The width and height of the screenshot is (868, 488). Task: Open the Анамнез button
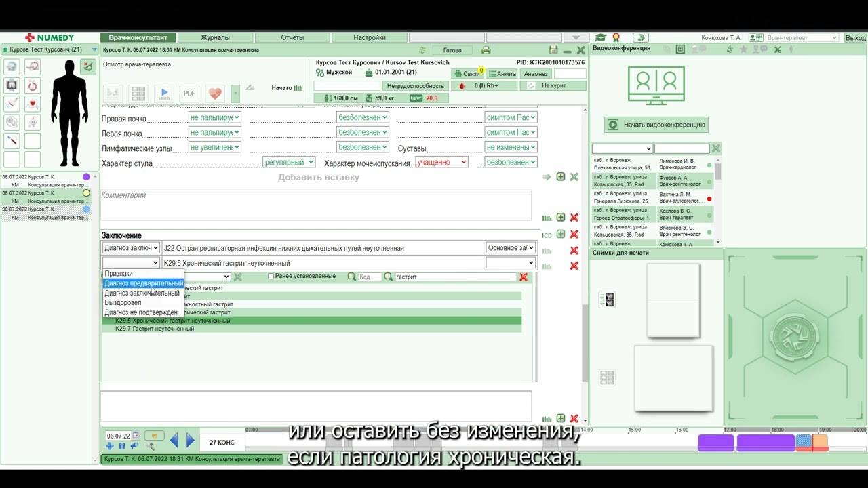[x=536, y=74]
